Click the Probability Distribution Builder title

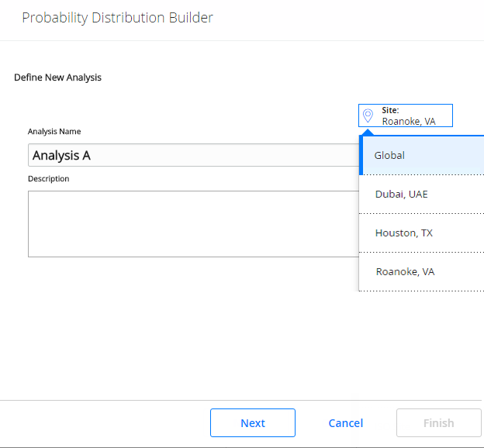tap(117, 18)
